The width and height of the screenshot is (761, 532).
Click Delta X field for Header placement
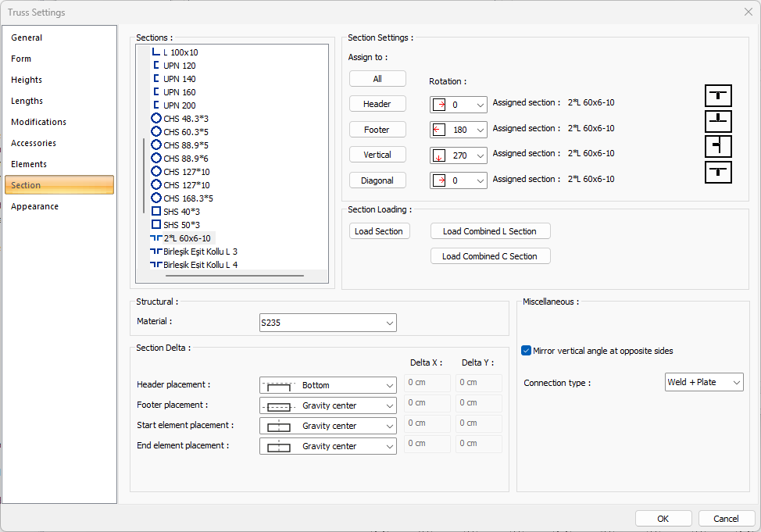click(427, 383)
